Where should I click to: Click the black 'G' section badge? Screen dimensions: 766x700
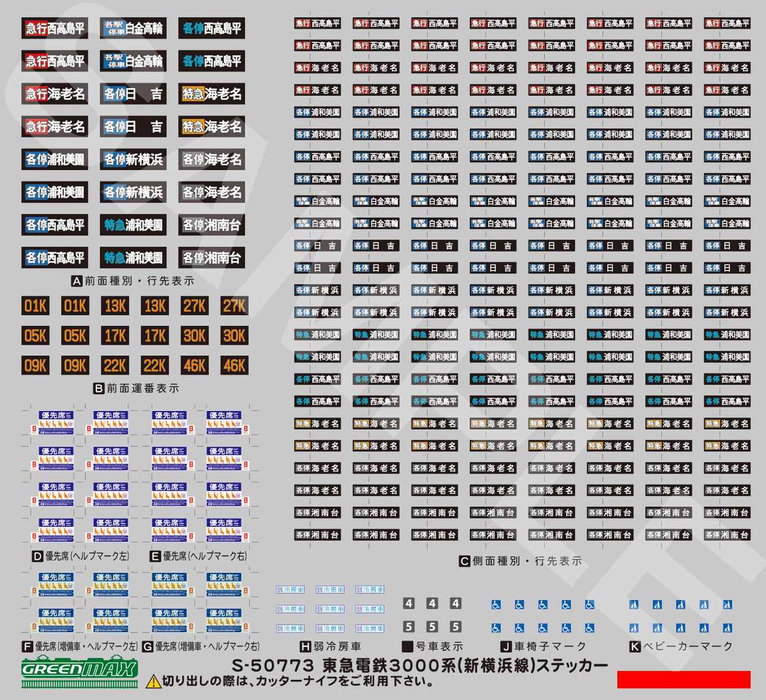[x=147, y=646]
